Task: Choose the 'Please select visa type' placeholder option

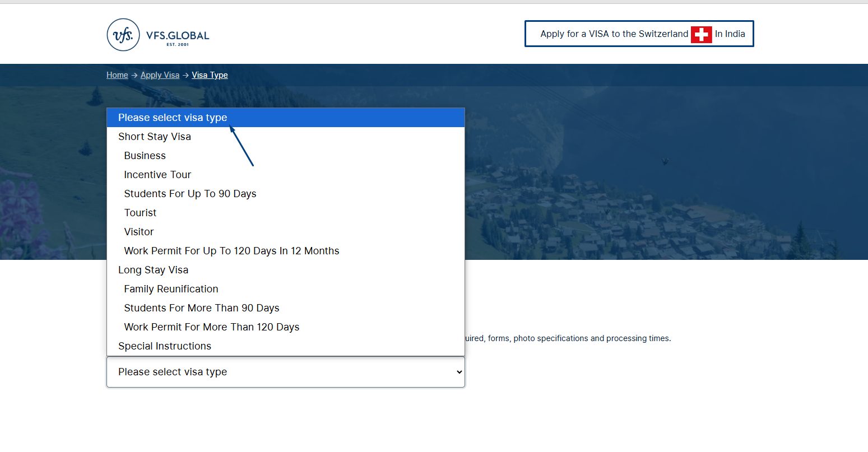Action: (x=286, y=118)
